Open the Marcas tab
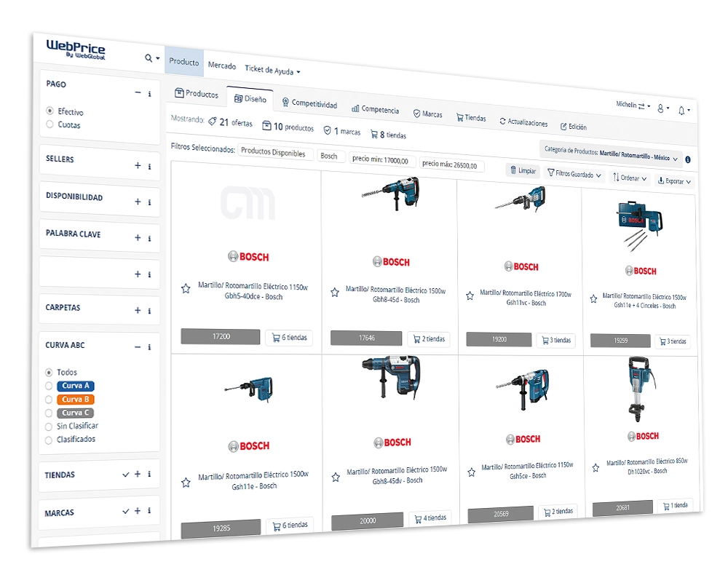728x567 pixels. pyautogui.click(x=427, y=114)
